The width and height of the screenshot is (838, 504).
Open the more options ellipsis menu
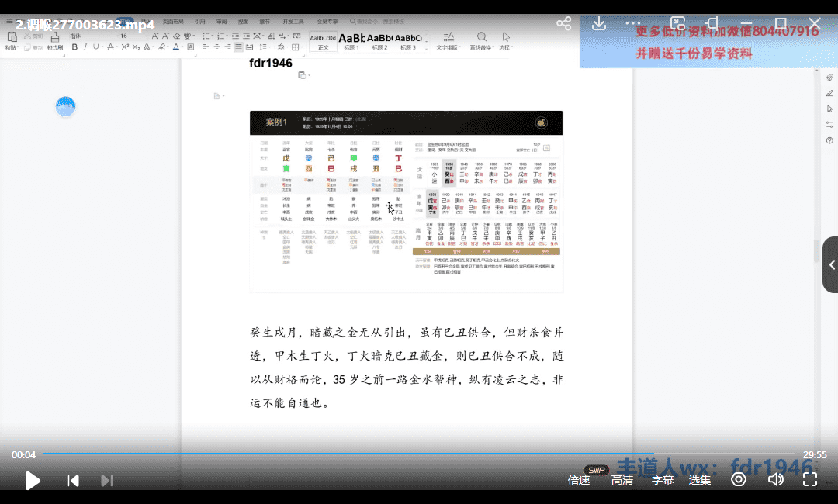point(633,24)
